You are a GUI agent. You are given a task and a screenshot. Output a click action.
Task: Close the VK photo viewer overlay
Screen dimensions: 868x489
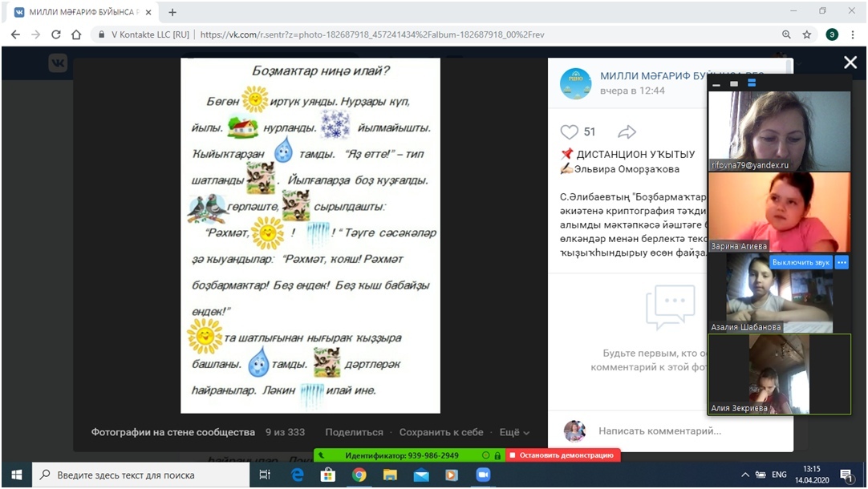click(850, 63)
